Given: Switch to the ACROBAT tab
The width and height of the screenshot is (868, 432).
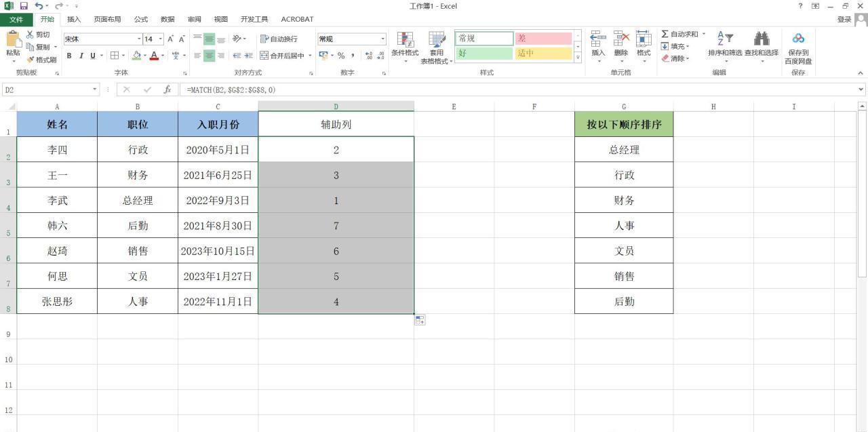Looking at the screenshot, I should pos(297,19).
